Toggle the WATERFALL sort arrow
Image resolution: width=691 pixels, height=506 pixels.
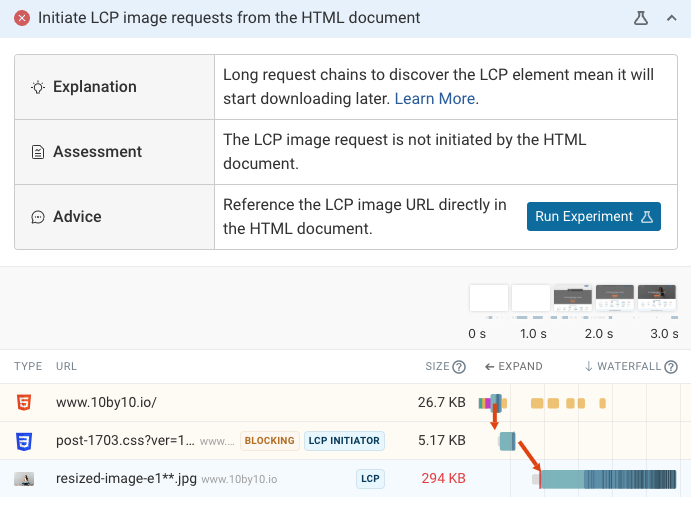pos(589,367)
